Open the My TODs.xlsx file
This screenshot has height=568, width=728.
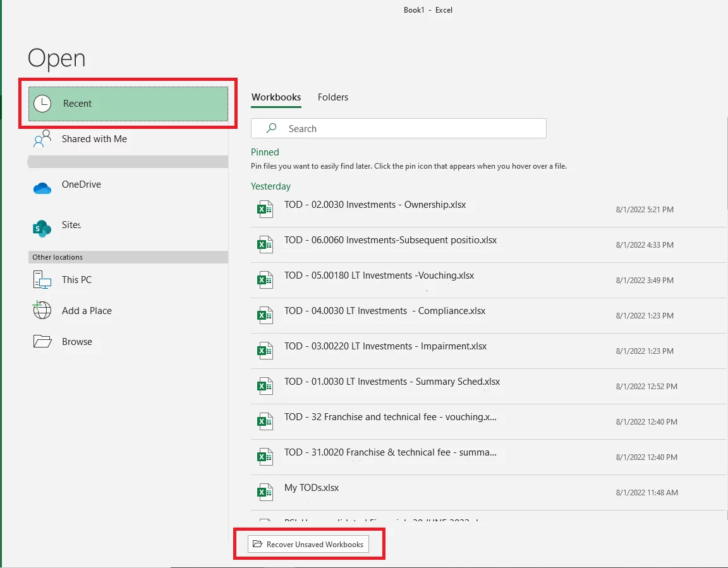click(311, 487)
